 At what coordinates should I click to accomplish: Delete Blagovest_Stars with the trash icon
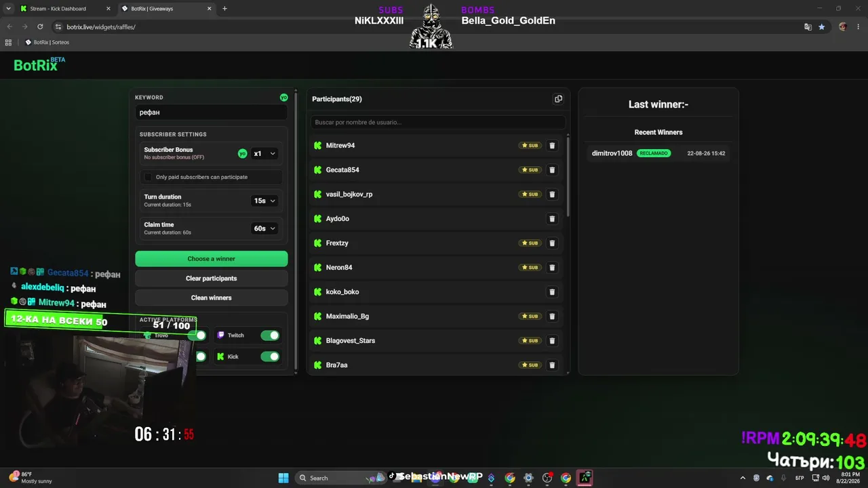(552, 341)
